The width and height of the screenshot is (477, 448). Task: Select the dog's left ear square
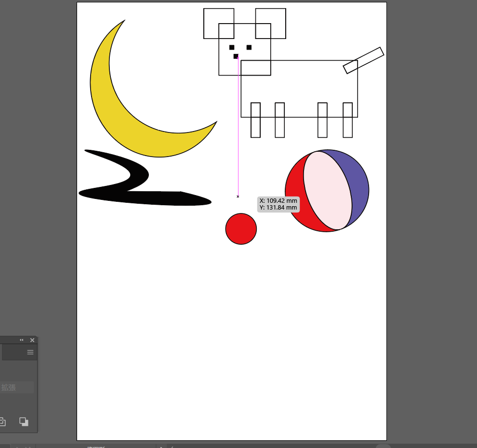click(211, 15)
